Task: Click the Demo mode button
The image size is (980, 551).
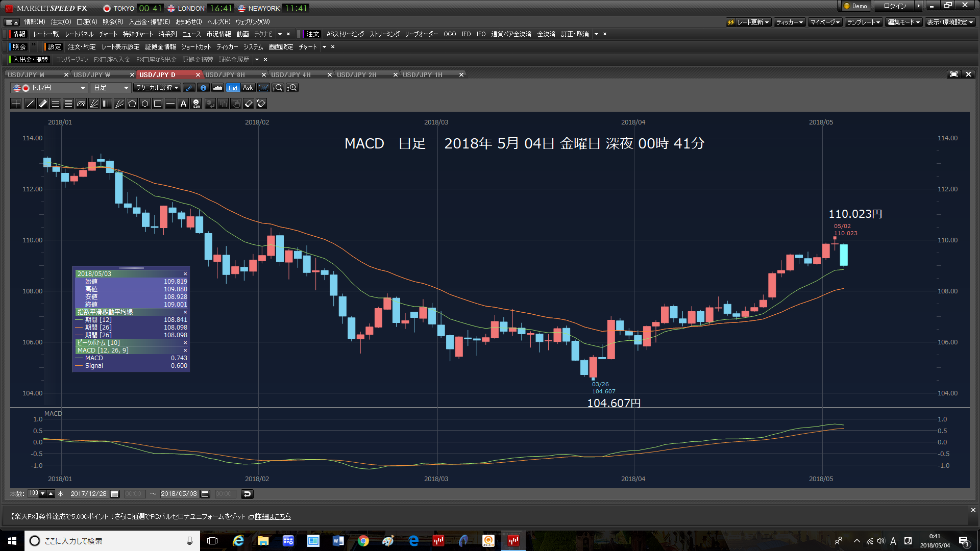Action: [855, 6]
